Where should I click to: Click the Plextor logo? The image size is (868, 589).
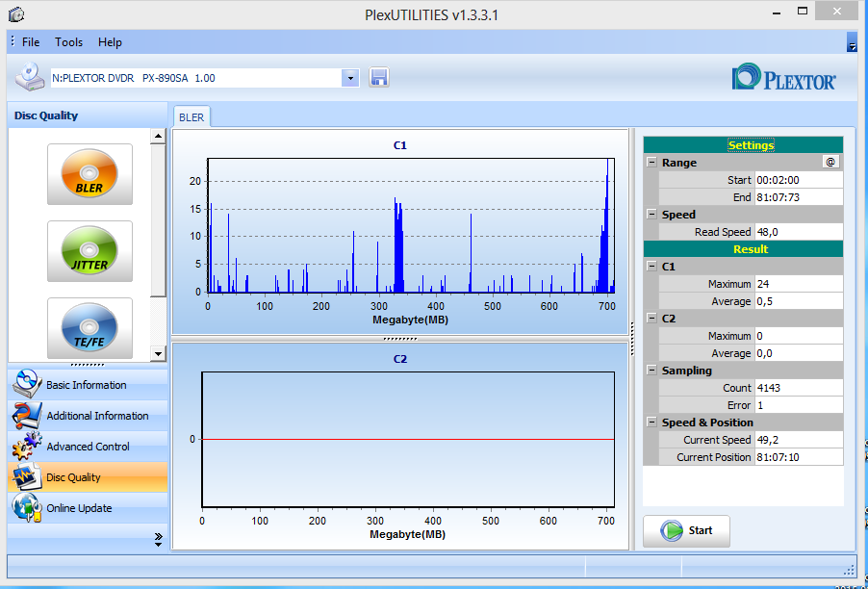[x=784, y=76]
